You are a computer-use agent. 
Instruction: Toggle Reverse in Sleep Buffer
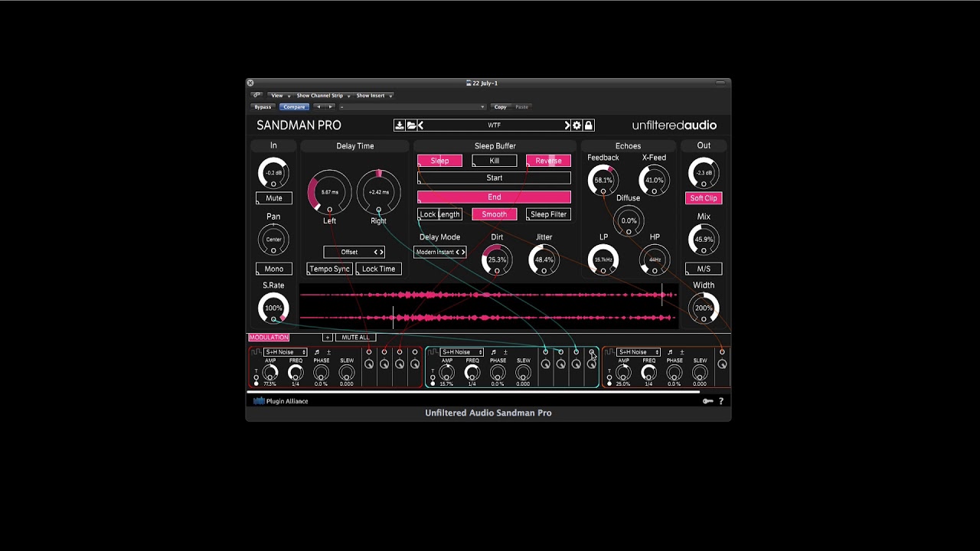(x=548, y=161)
